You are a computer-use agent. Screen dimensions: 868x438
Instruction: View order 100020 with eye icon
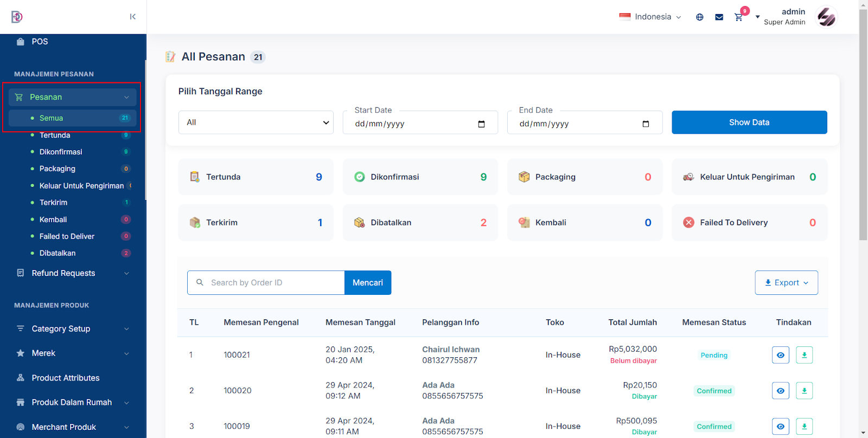781,391
